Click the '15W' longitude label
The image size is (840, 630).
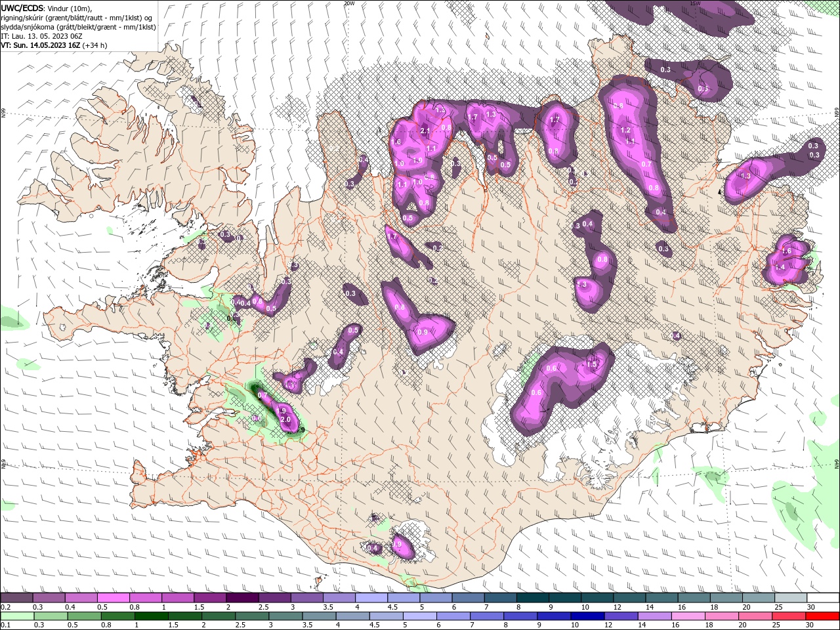(x=696, y=3)
